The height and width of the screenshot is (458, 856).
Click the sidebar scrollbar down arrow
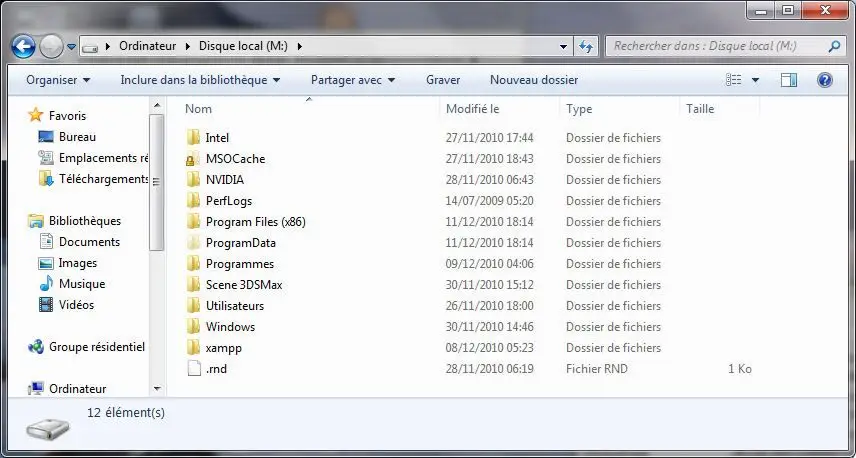click(157, 389)
